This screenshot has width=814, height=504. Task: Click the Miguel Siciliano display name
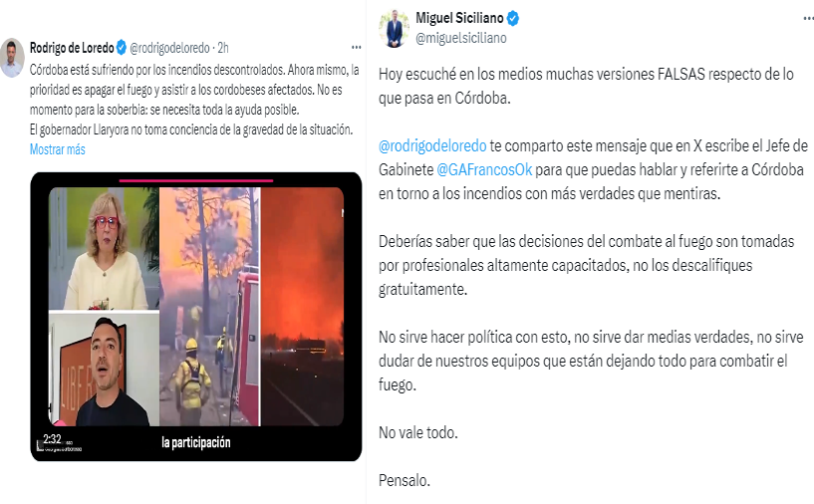(459, 18)
